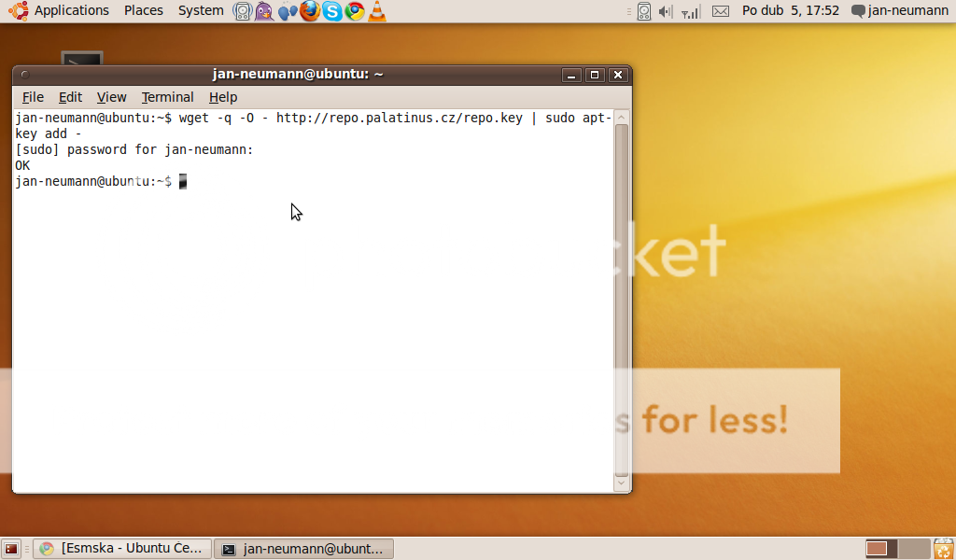Open the network signal indicator

[691, 11]
